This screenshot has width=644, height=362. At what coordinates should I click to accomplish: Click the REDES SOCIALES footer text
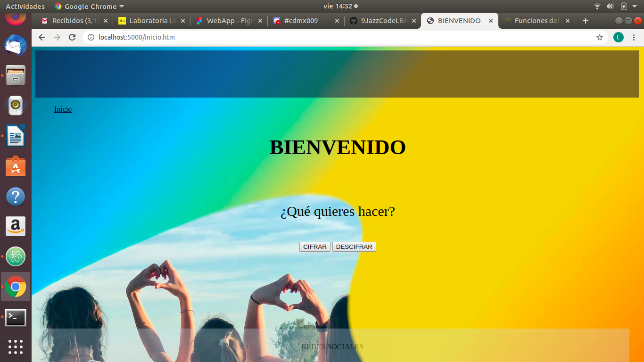(332, 347)
